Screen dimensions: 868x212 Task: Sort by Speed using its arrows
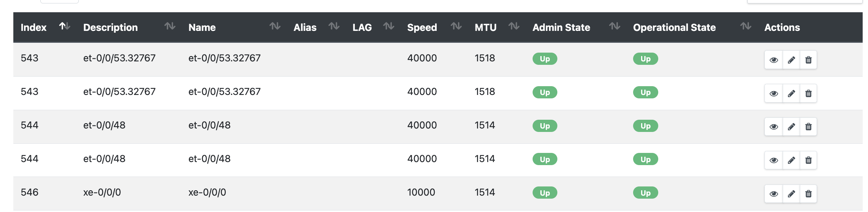(456, 26)
